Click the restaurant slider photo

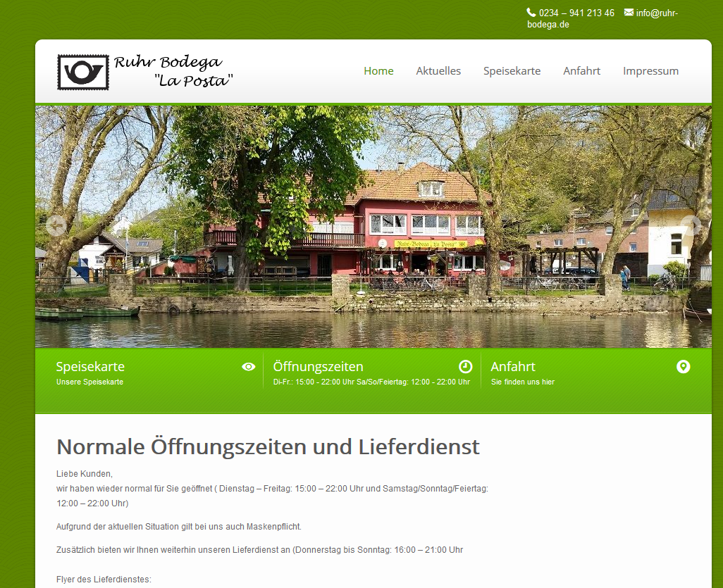(x=373, y=226)
